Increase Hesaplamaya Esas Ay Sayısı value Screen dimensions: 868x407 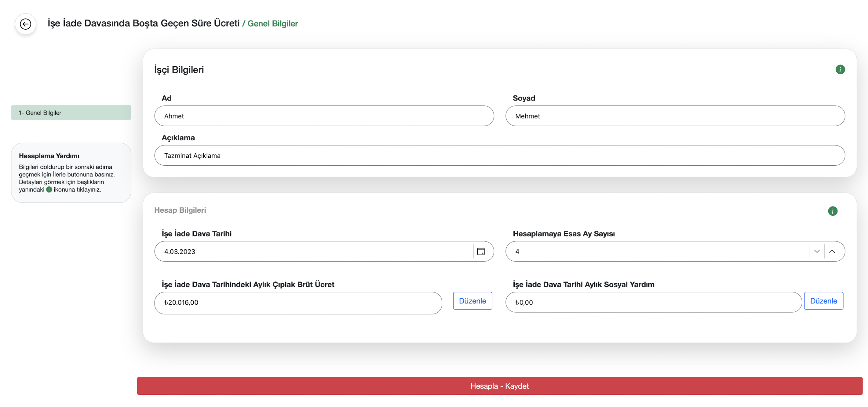pos(832,251)
